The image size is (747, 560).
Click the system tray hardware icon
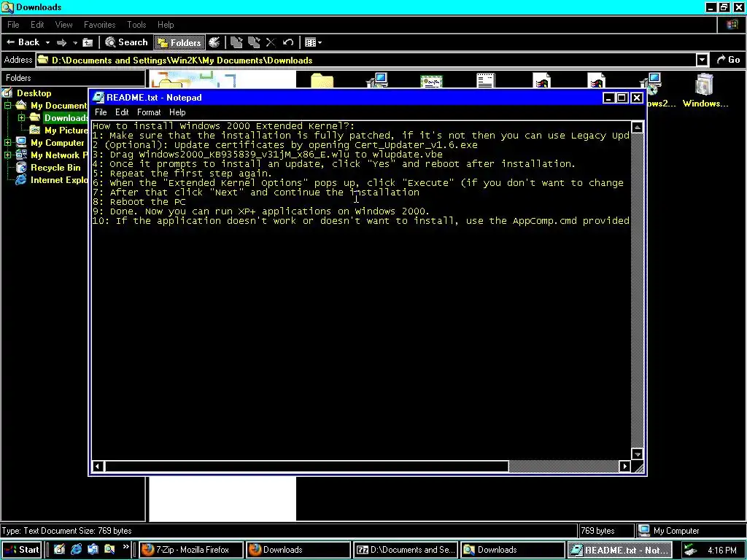(x=690, y=550)
